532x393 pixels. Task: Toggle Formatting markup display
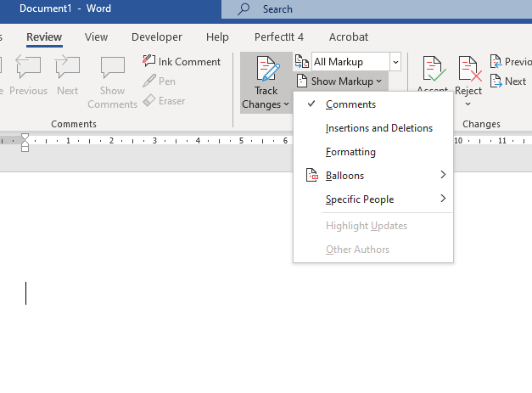[x=350, y=152]
